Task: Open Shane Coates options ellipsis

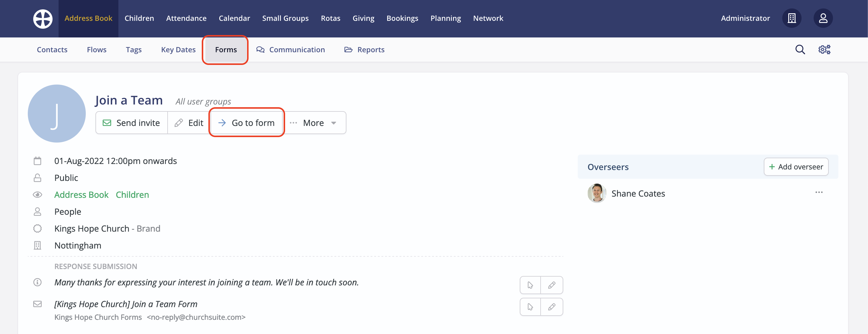Action: [x=819, y=192]
